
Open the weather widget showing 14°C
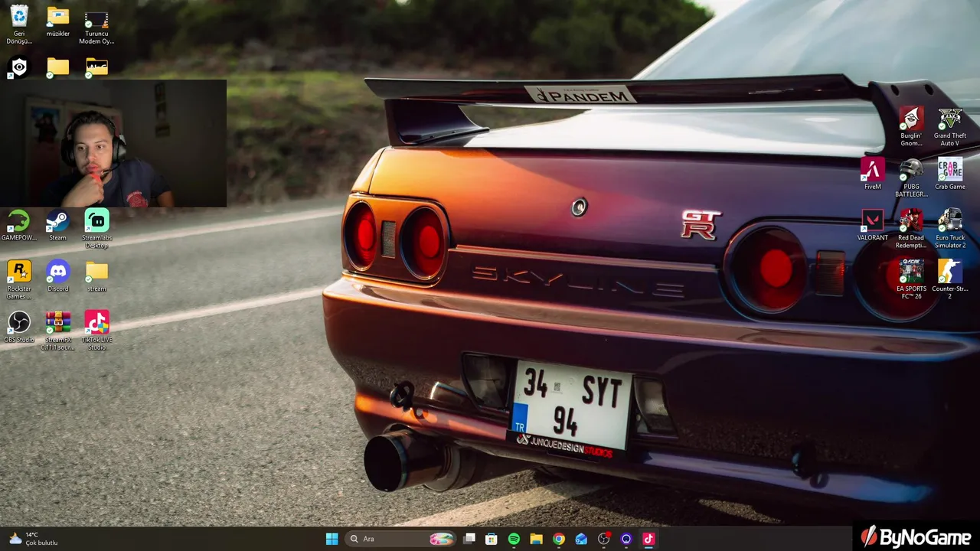(34, 539)
